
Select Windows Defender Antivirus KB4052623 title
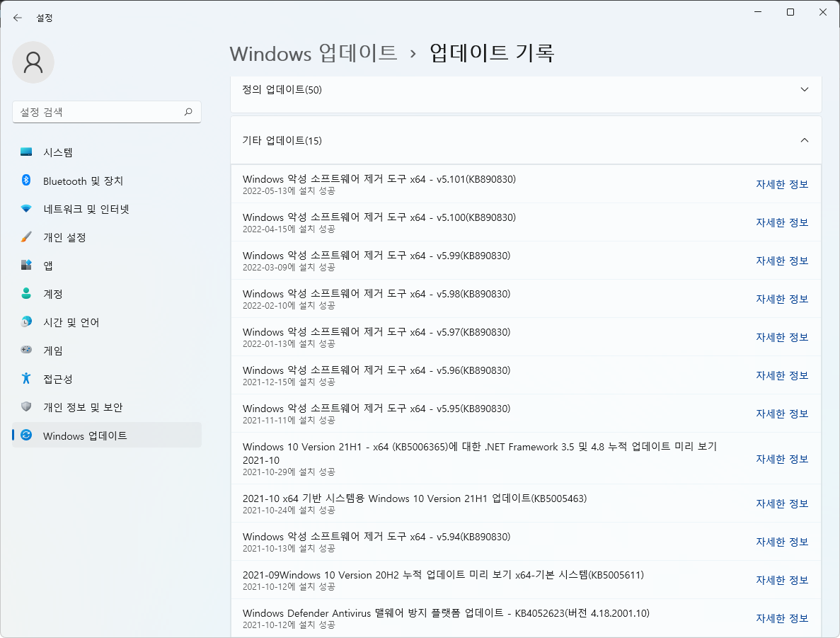(446, 613)
